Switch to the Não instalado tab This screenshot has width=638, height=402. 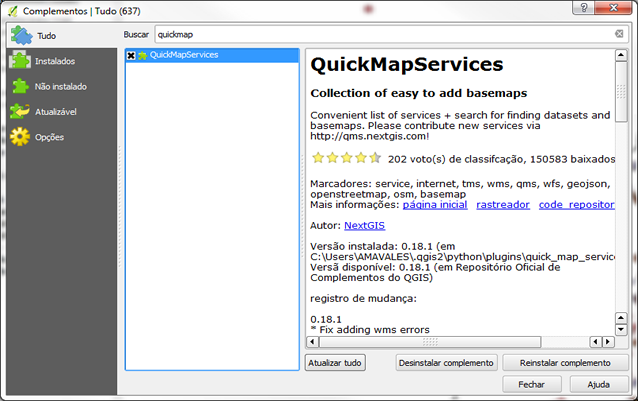pos(60,87)
